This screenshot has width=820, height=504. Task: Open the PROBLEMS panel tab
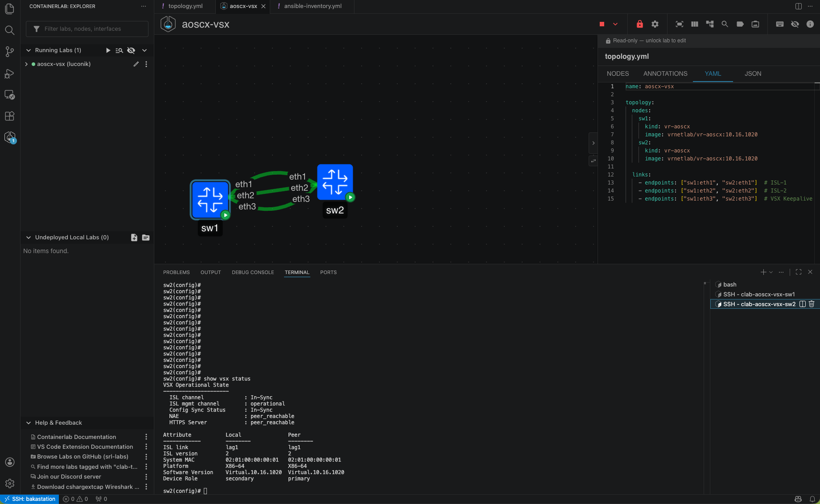coord(176,272)
